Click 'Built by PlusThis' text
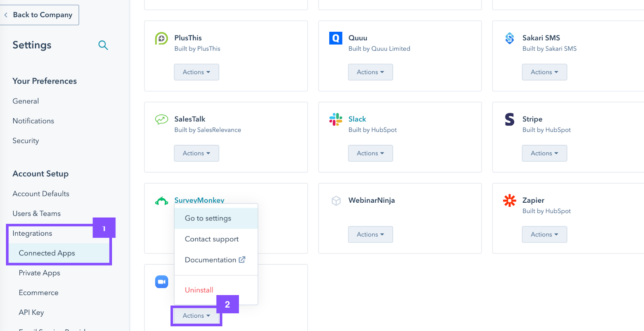Viewport: 644px width, 331px height. 197,49
